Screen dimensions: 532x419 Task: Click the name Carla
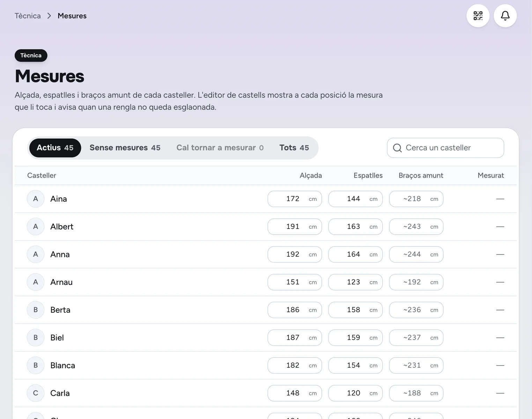[60, 393]
